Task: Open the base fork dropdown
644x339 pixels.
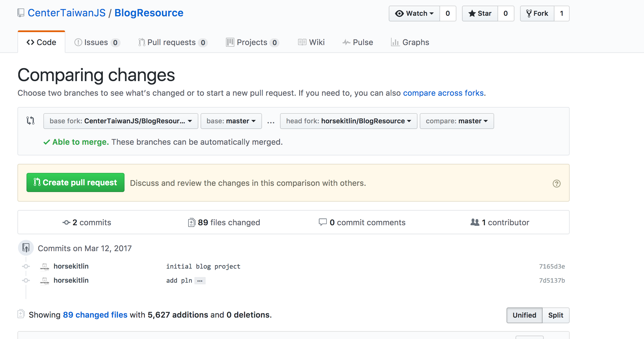Action: (121, 121)
